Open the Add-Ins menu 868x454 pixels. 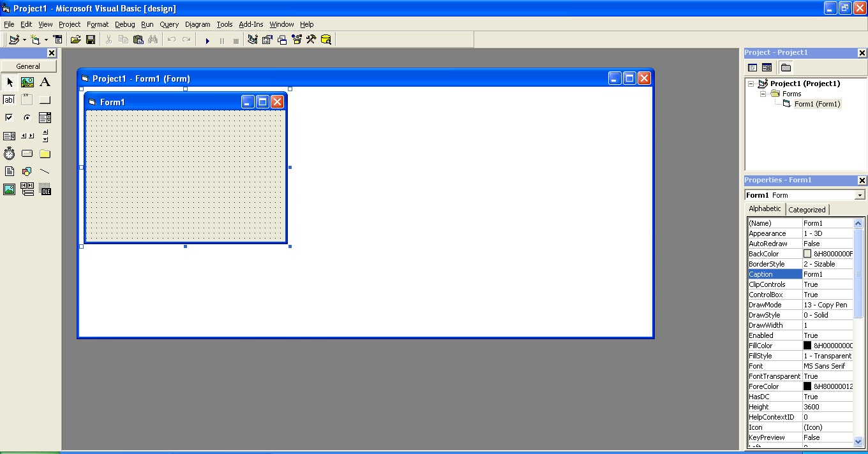251,24
